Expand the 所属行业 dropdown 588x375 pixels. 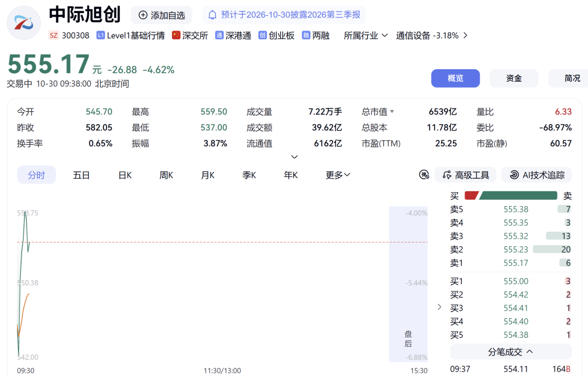coord(366,35)
